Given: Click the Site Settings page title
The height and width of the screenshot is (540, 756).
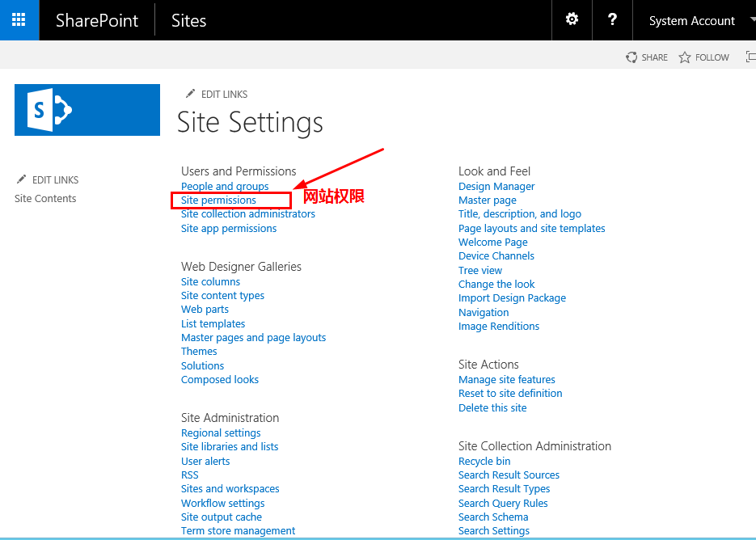Looking at the screenshot, I should point(250,122).
